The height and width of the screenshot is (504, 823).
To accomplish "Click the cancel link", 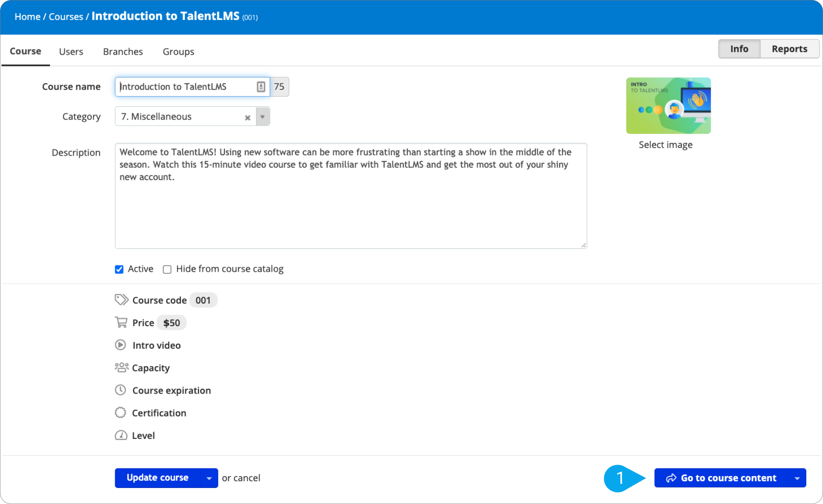I will coord(249,478).
